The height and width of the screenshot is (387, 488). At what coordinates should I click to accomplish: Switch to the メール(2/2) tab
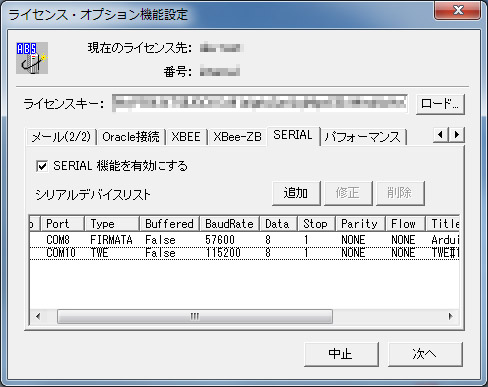pos(61,137)
